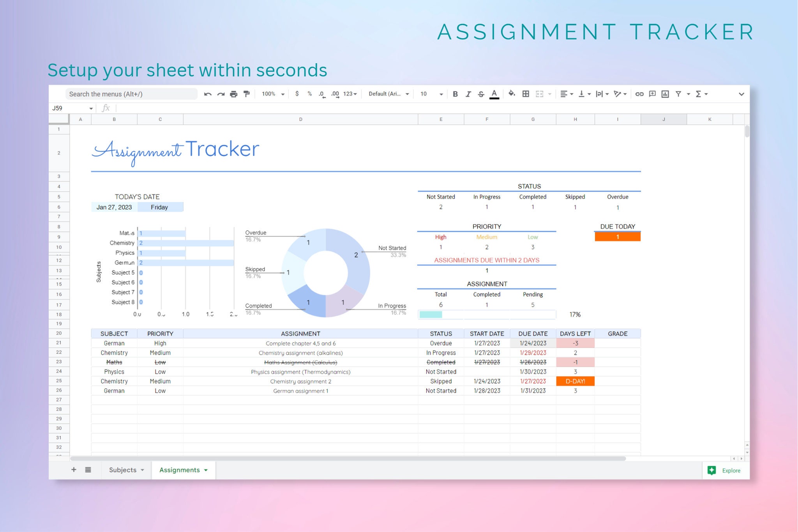Select the 'Complete chapter 4,5 and 6' cell
The image size is (798, 532).
coord(300,343)
